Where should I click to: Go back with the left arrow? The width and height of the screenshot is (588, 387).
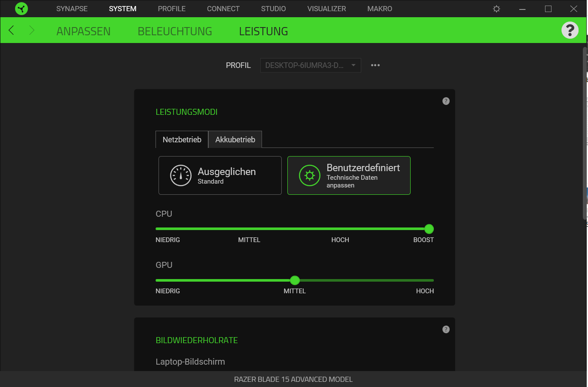[12, 30]
